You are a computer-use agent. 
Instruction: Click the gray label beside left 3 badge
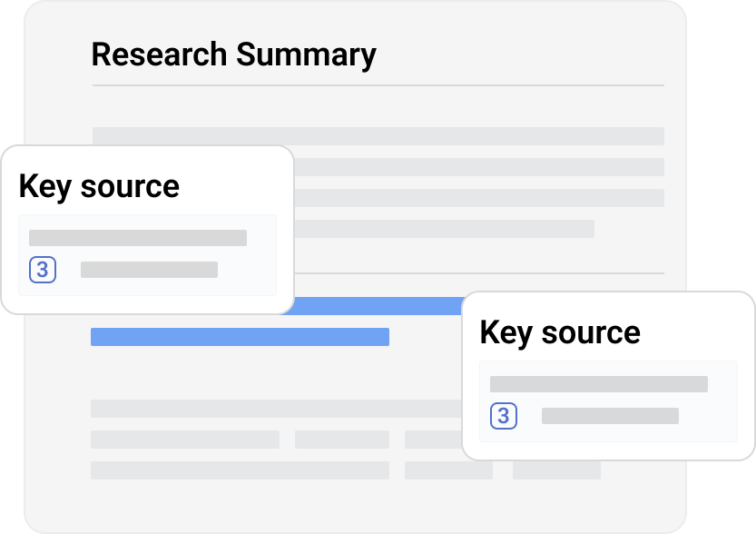click(x=149, y=270)
